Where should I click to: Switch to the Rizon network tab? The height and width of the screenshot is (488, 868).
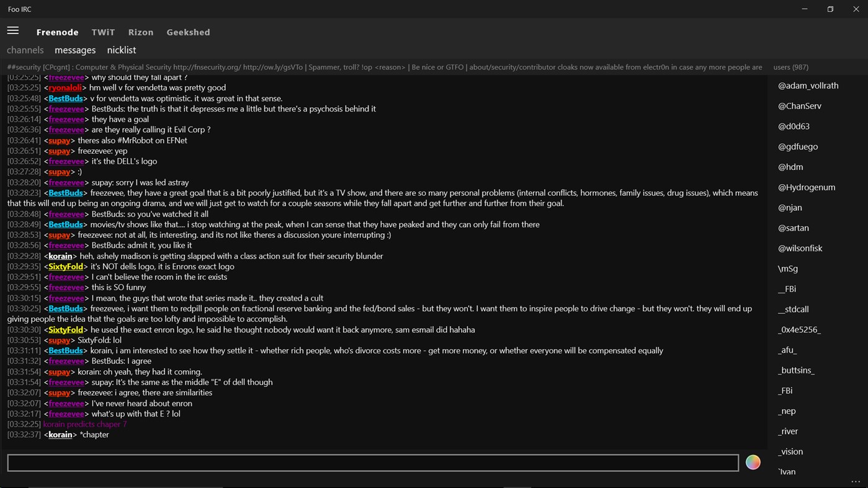pos(140,32)
